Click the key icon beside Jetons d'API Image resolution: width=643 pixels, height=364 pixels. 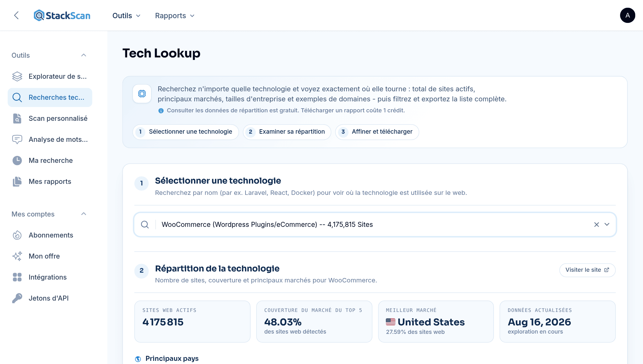click(17, 298)
